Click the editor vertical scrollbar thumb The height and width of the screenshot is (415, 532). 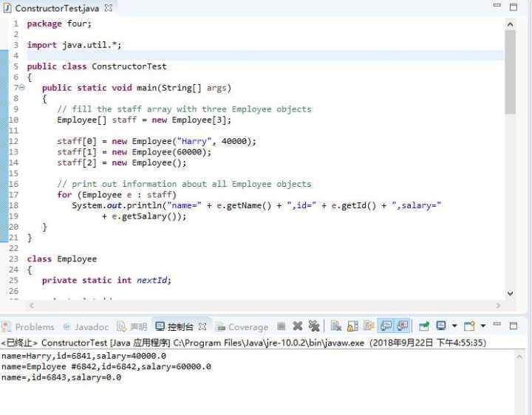click(510, 72)
